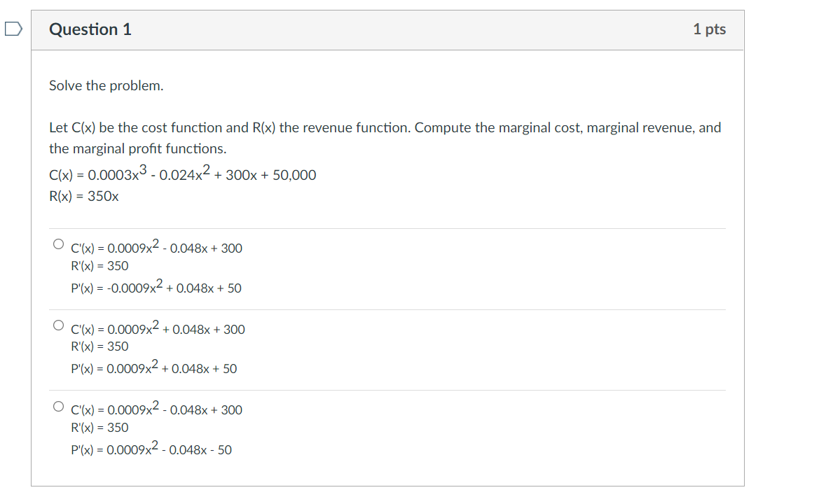
Task: Click R'(x) = 350 in the third option
Action: coord(99,427)
